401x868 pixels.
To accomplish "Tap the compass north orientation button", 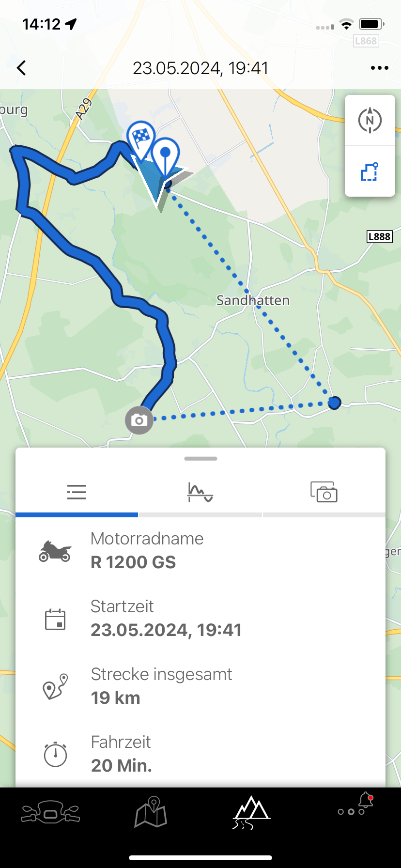I will point(370,121).
